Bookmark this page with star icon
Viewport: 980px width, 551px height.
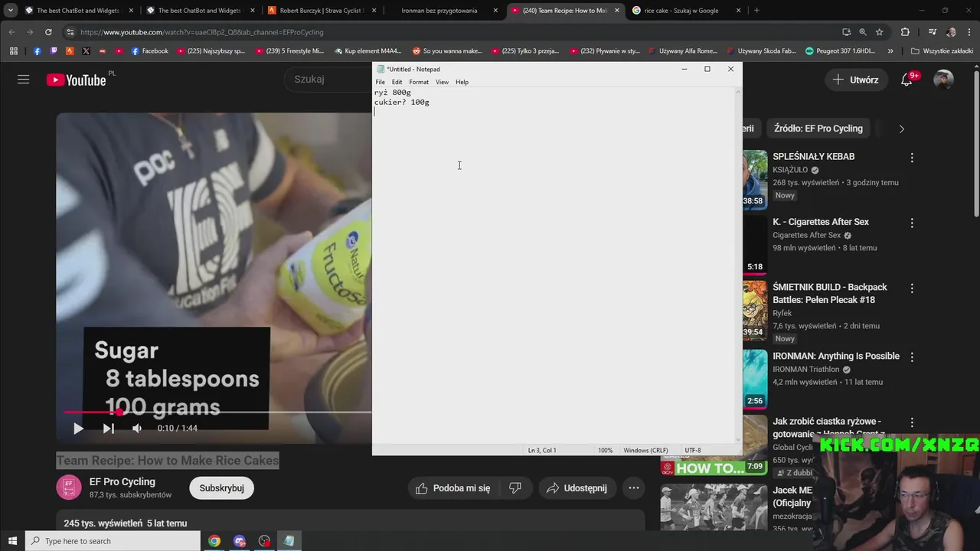[x=880, y=32]
